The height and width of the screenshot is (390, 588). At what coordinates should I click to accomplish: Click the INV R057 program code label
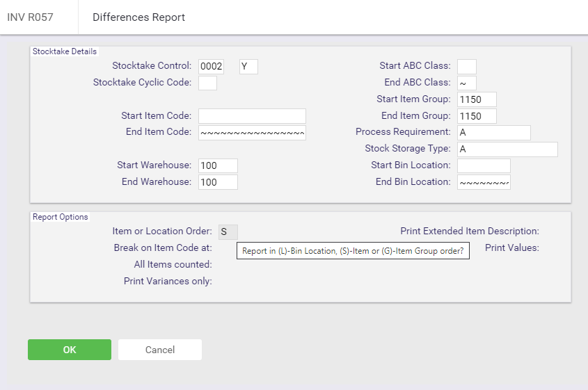coord(31,17)
